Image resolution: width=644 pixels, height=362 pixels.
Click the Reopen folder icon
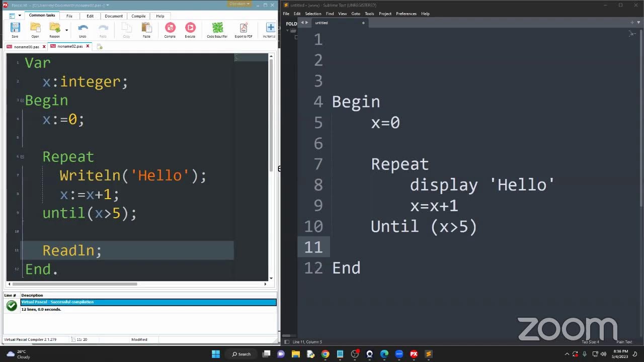coord(54,28)
